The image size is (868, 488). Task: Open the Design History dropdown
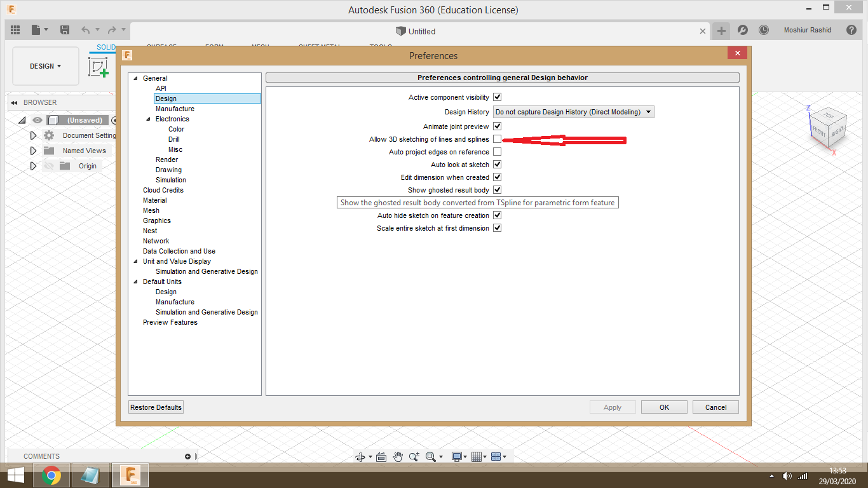click(x=572, y=112)
